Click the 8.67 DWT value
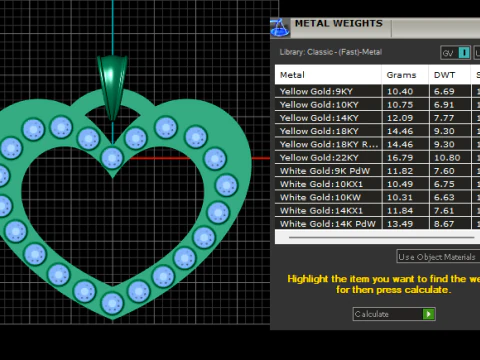The height and width of the screenshot is (360, 480). (444, 224)
